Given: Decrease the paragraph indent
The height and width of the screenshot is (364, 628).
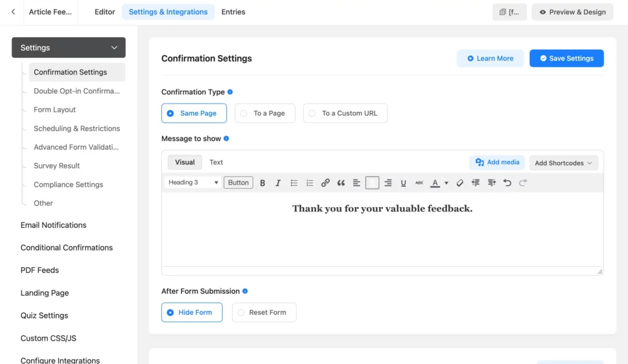Looking at the screenshot, I should (475, 183).
